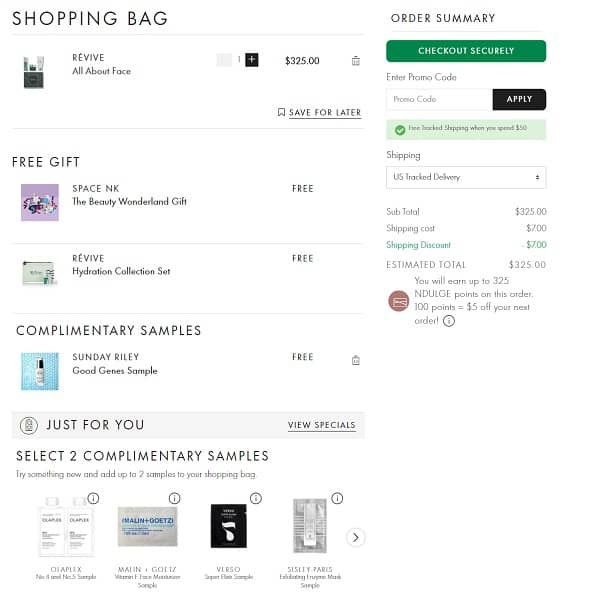Click the Beauty Wonderland Gift image
600x600 pixels.
[x=40, y=201]
